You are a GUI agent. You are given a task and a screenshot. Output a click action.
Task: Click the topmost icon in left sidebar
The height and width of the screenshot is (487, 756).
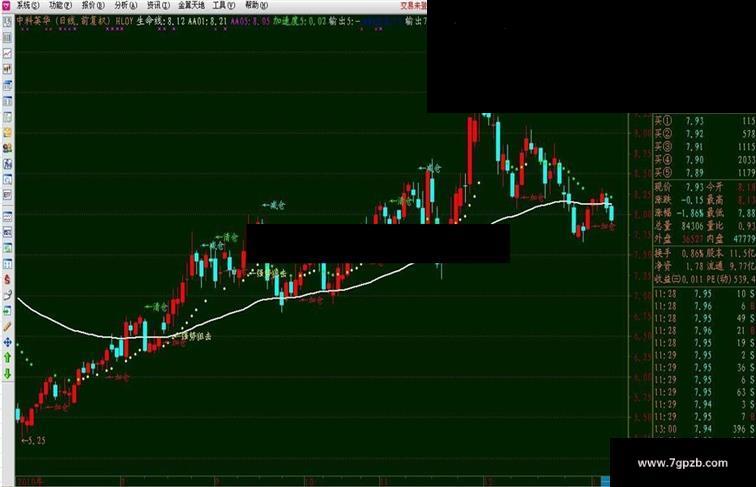click(x=7, y=22)
